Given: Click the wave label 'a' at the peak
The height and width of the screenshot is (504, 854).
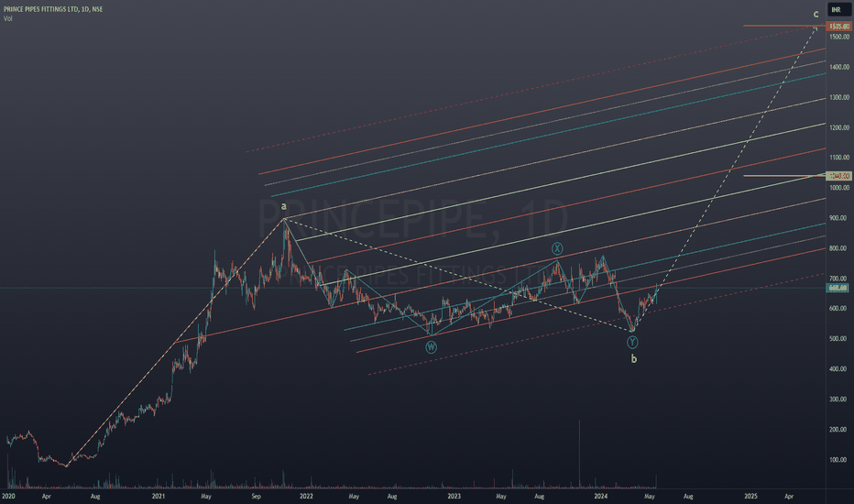Looking at the screenshot, I should click(283, 206).
